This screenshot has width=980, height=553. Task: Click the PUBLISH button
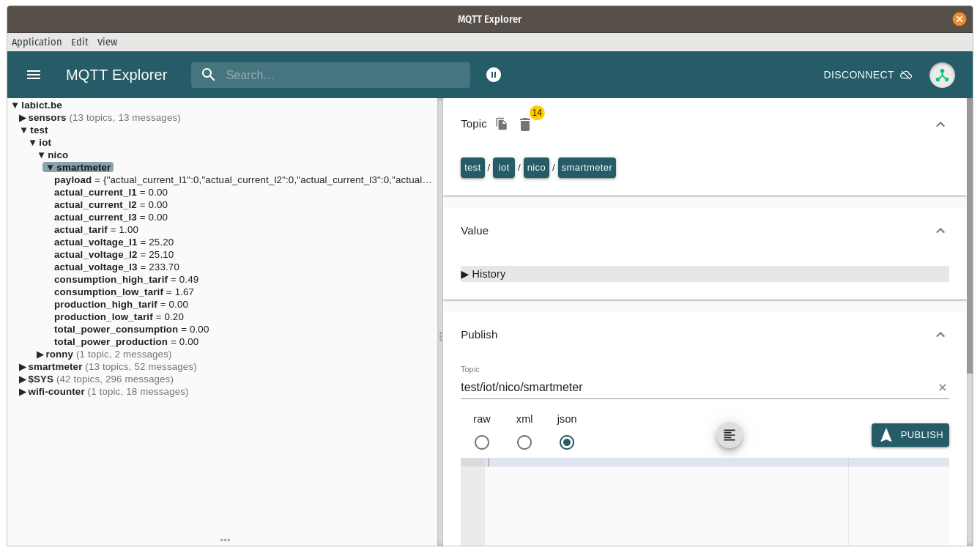point(910,435)
